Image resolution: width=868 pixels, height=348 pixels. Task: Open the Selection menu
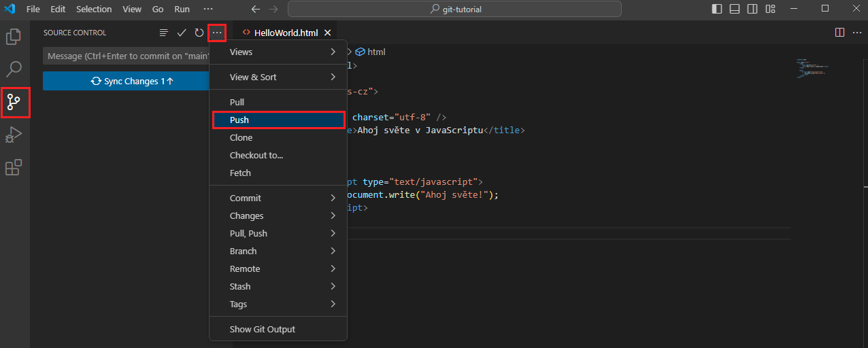pyautogui.click(x=94, y=9)
